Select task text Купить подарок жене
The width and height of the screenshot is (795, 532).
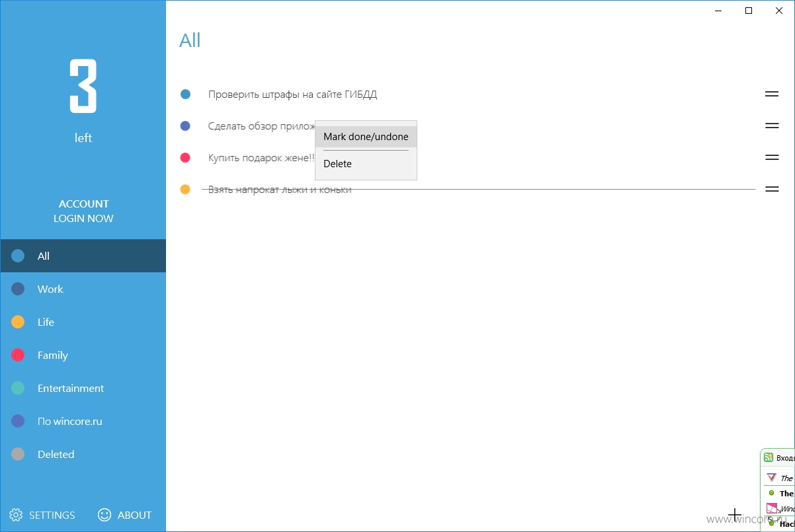261,158
